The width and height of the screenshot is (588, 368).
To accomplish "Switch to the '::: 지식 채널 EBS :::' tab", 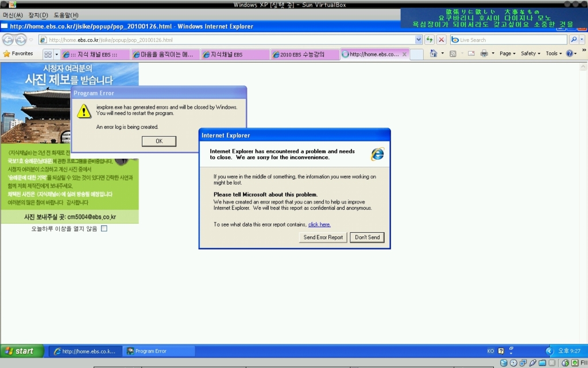I will point(95,55).
